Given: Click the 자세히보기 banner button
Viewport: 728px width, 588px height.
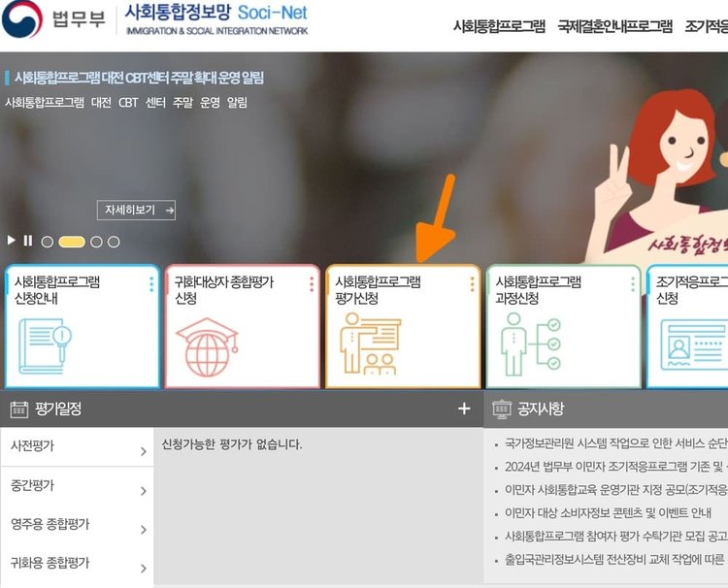Looking at the screenshot, I should coord(136,210).
